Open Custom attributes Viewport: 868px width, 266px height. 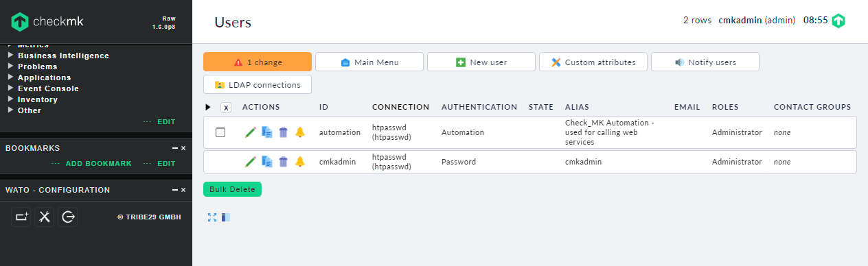coord(593,62)
